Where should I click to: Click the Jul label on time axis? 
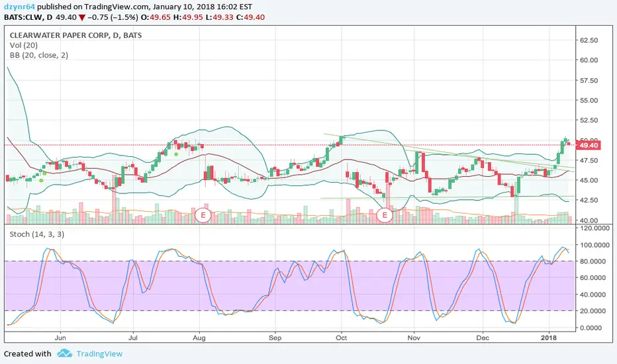pyautogui.click(x=133, y=338)
